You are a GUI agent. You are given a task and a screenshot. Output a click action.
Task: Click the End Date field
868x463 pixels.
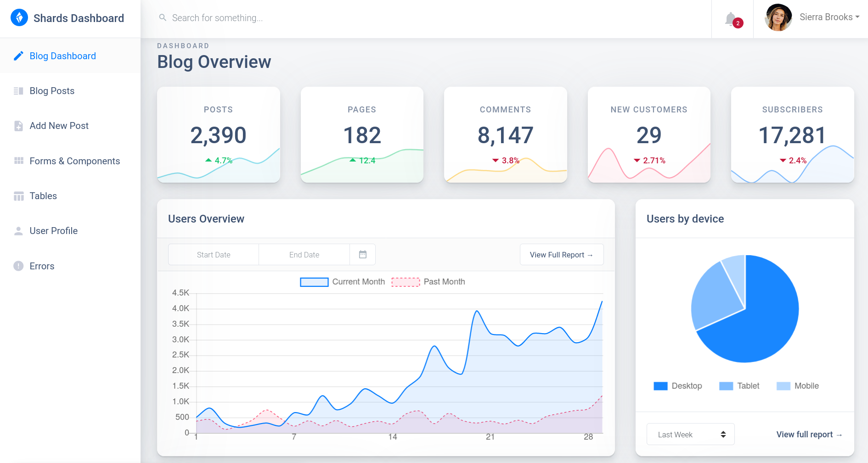pyautogui.click(x=304, y=255)
